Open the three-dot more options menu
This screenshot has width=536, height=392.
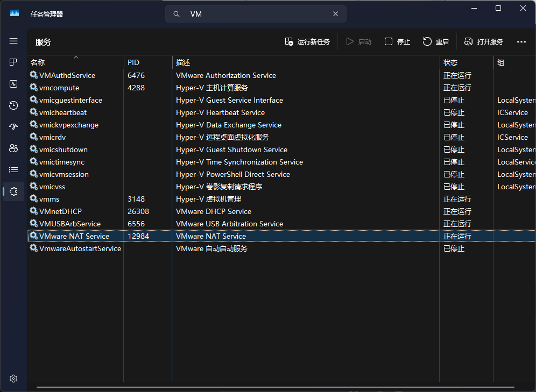(521, 42)
